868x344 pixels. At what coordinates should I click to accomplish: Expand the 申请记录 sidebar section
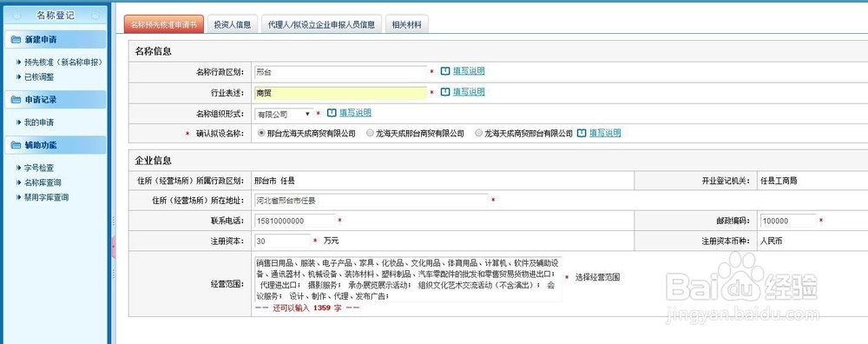pos(55,100)
